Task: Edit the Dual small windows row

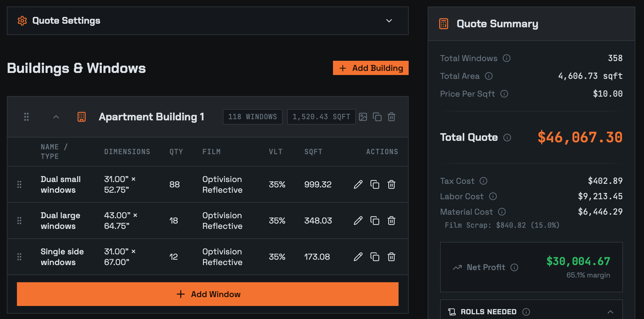Action: pyautogui.click(x=358, y=184)
